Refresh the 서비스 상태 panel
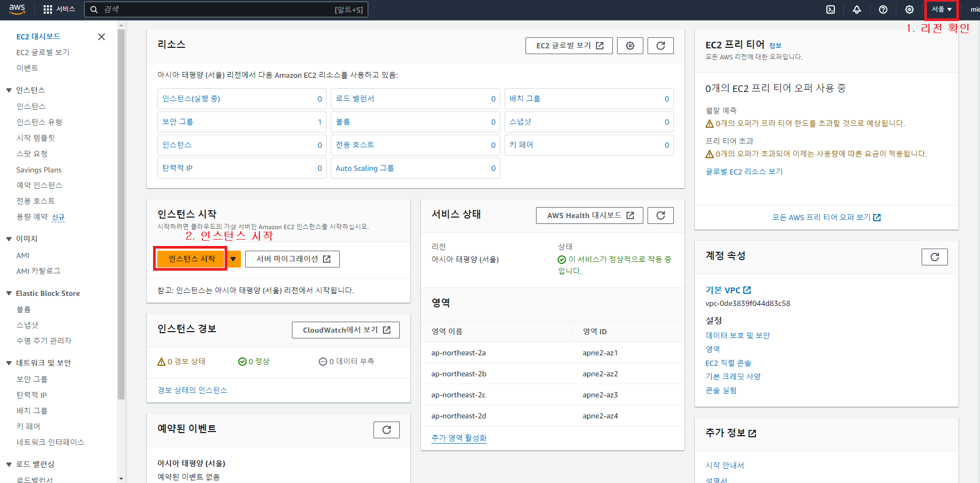The width and height of the screenshot is (980, 483). [x=661, y=215]
